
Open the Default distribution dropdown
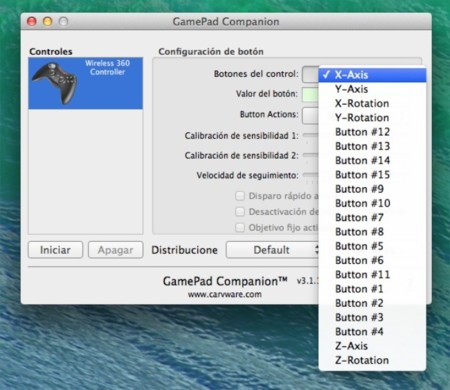[x=272, y=250]
